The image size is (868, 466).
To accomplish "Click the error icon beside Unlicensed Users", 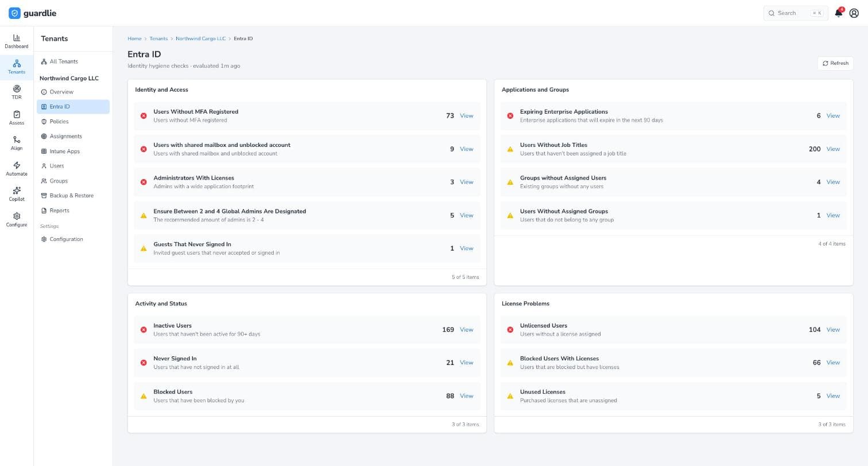I will [510, 330].
